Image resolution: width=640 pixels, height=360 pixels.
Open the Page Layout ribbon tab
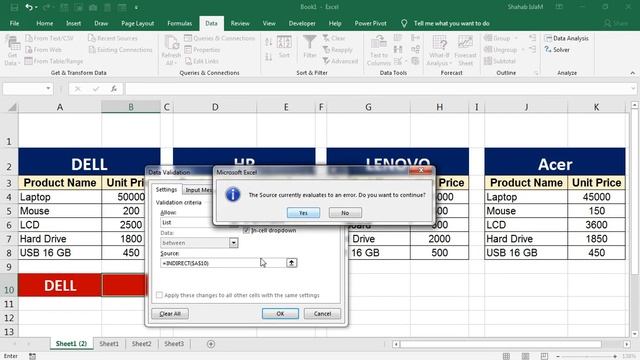pyautogui.click(x=138, y=23)
